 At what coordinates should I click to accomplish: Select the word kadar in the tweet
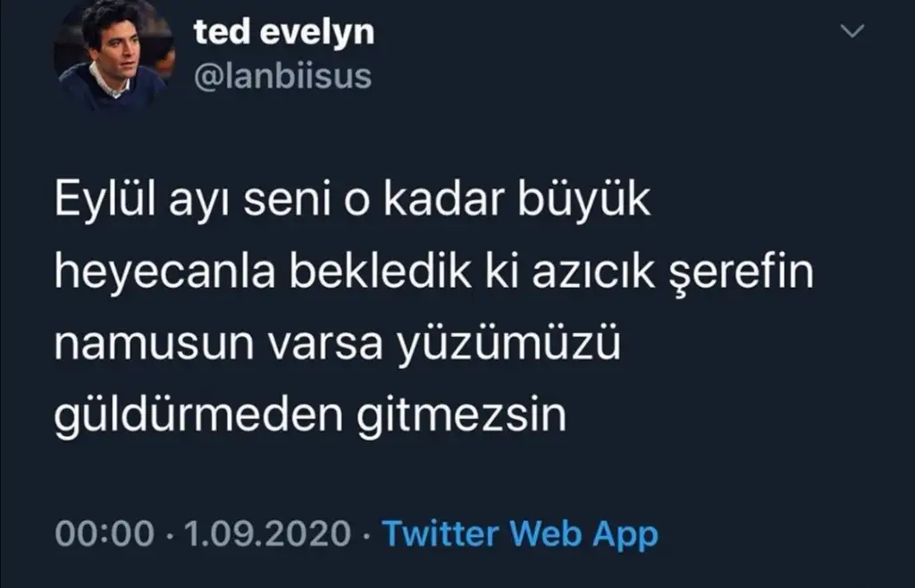coord(443,200)
